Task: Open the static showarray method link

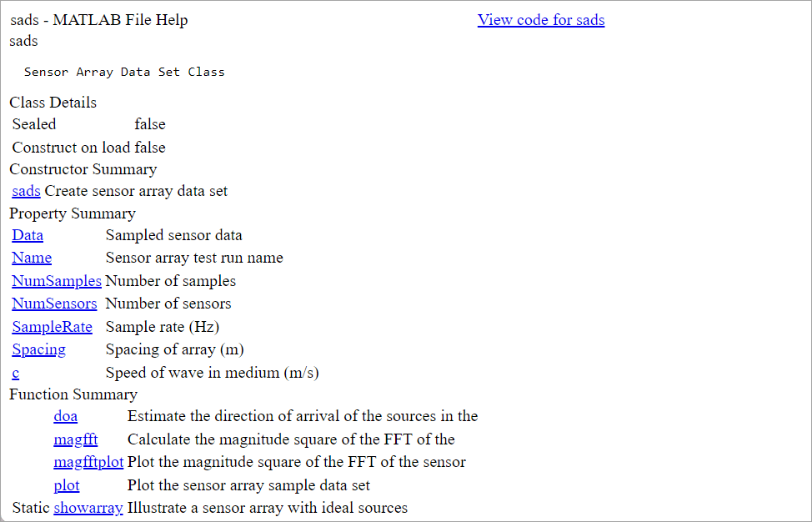Action: coord(88,508)
